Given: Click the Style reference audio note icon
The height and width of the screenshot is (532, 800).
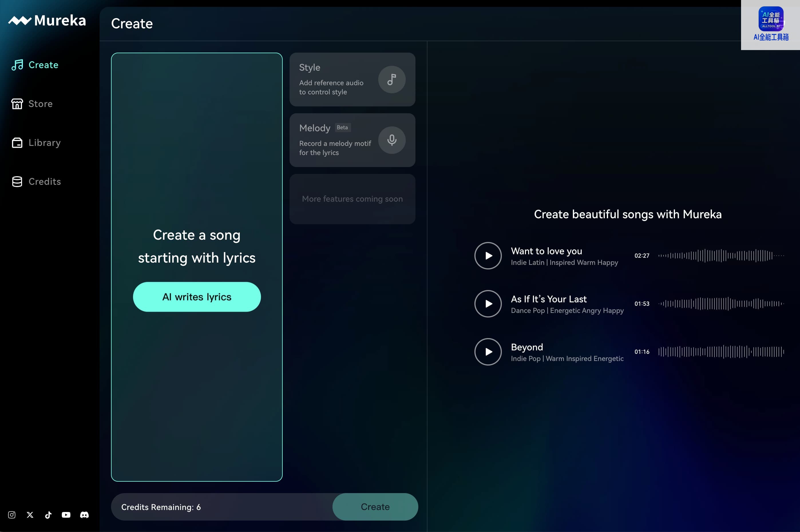Looking at the screenshot, I should point(392,80).
